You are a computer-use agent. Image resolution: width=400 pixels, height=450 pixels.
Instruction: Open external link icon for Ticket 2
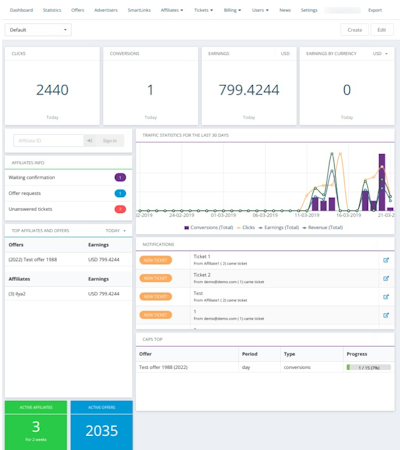pos(386,278)
